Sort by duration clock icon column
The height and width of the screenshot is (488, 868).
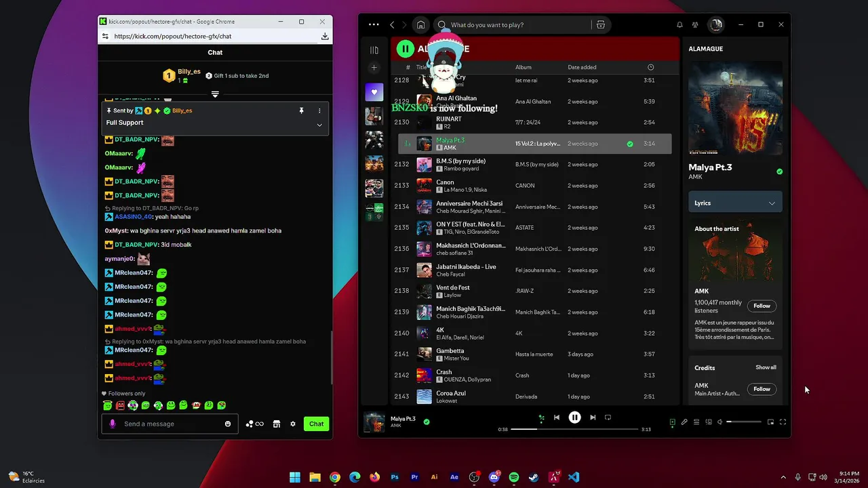point(650,67)
